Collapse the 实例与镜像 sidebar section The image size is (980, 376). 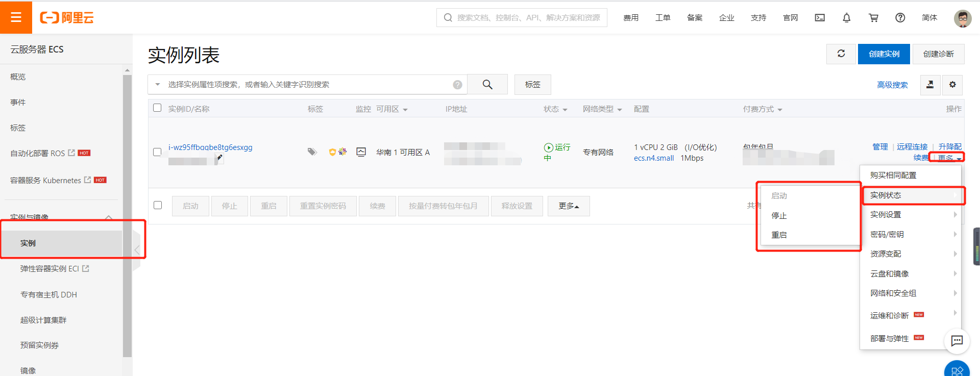pyautogui.click(x=109, y=218)
